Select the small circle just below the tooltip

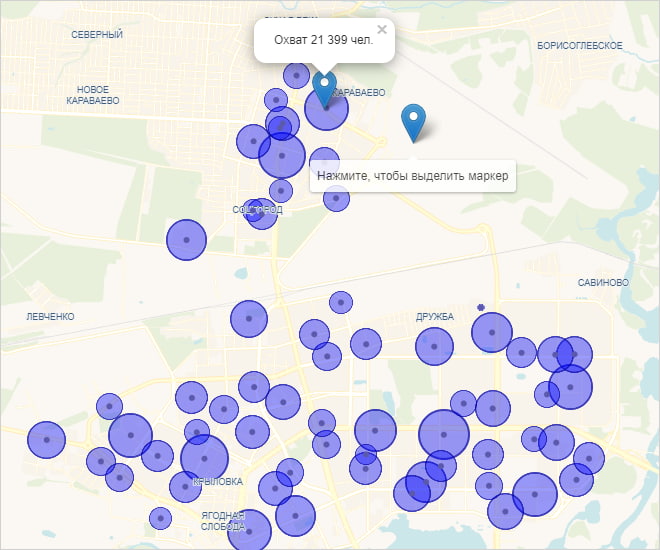click(x=337, y=198)
